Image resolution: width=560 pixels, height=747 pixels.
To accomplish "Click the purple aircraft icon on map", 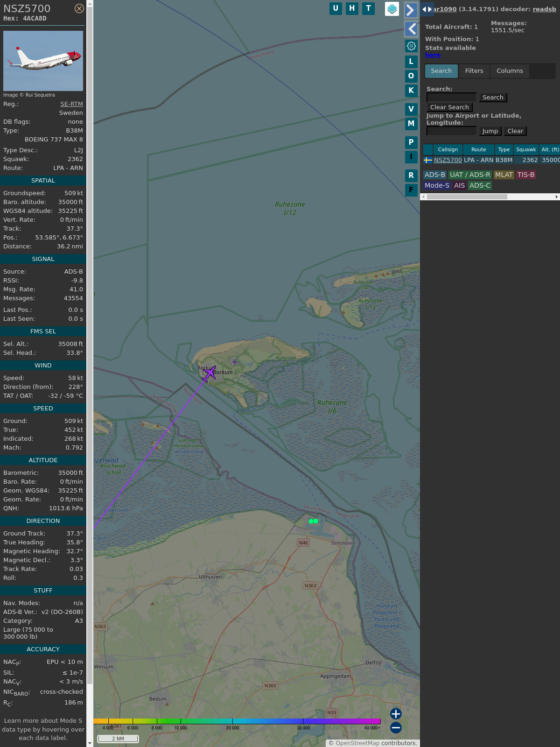I will pyautogui.click(x=210, y=373).
